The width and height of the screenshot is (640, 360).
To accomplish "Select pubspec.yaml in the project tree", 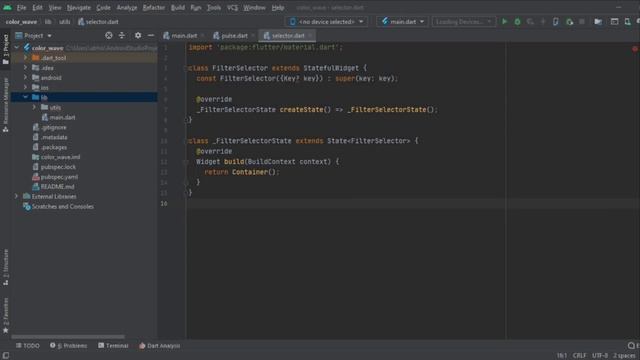I will click(59, 177).
